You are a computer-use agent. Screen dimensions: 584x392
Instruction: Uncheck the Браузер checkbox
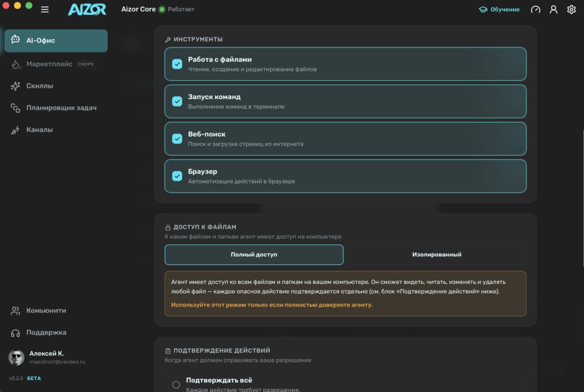(x=177, y=176)
